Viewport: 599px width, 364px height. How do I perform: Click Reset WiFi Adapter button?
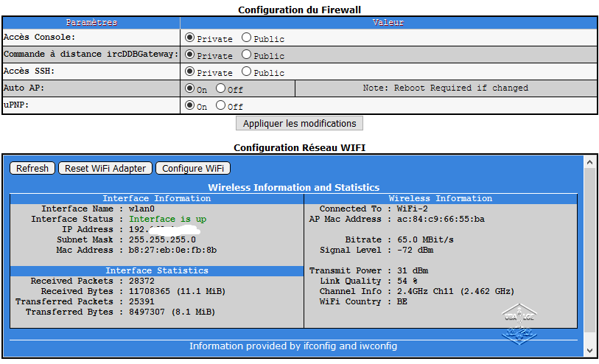pos(105,169)
